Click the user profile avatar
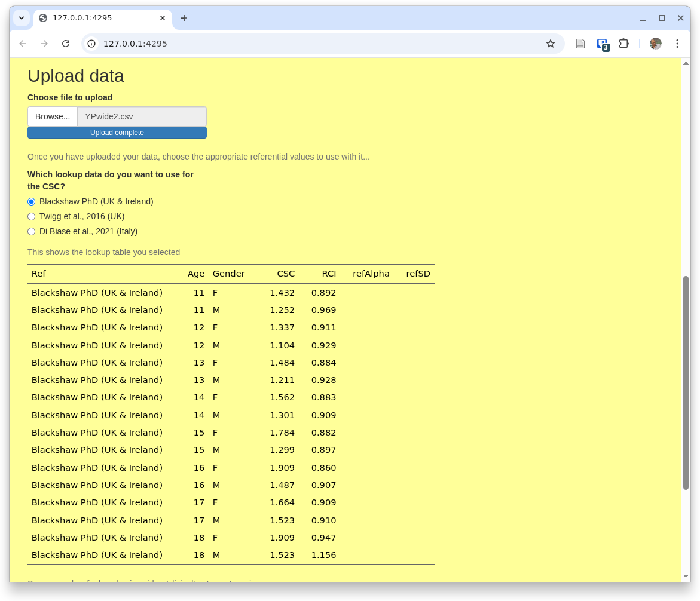 [x=656, y=44]
